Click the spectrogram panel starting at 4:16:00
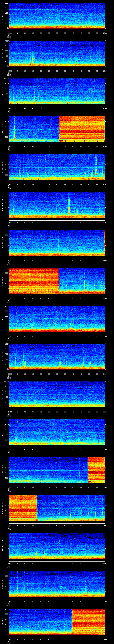Image resolution: width=114 pixels, height=644 pixels. 57,91
